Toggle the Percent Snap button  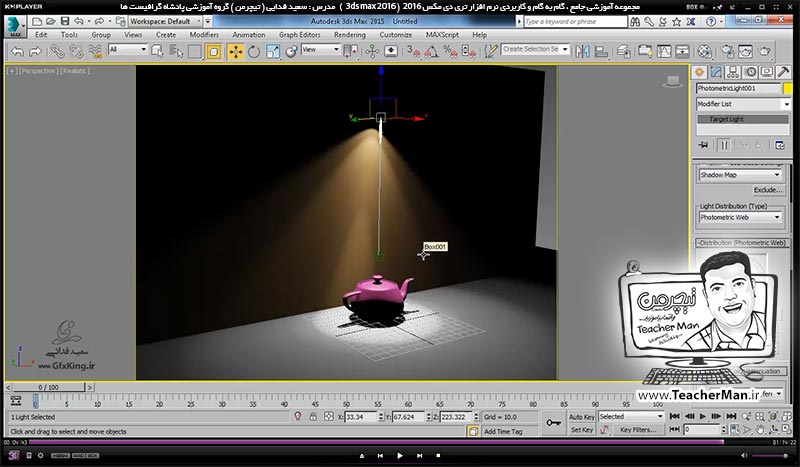point(450,51)
